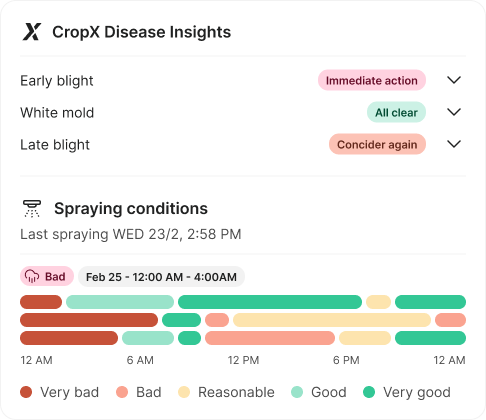Select long reasonable segment in middle row

tap(332, 320)
